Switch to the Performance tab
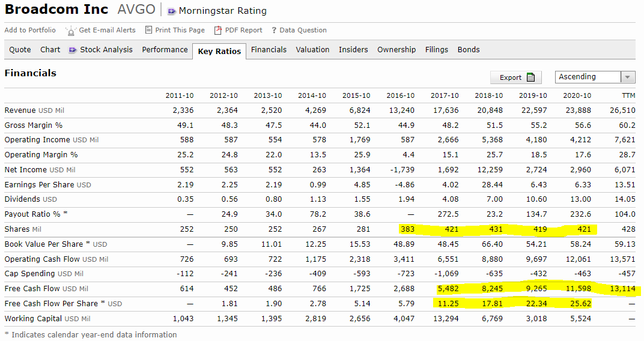This screenshot has height=341, width=644. click(165, 50)
